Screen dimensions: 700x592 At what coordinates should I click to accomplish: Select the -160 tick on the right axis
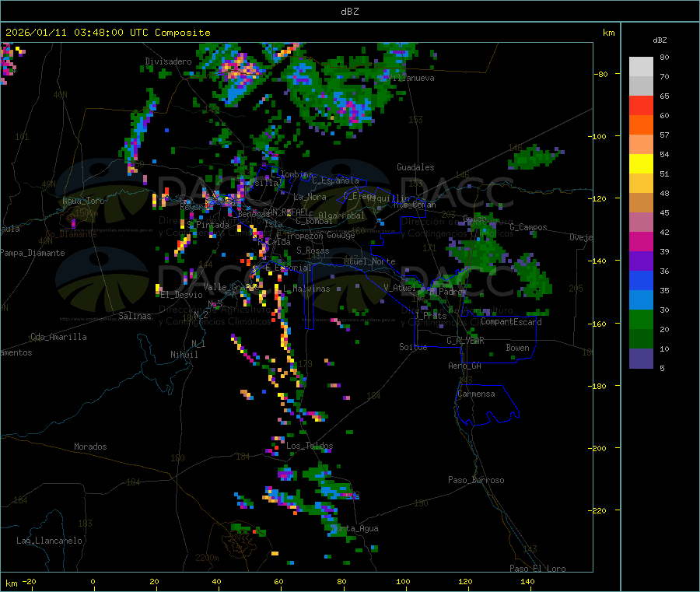tap(599, 324)
